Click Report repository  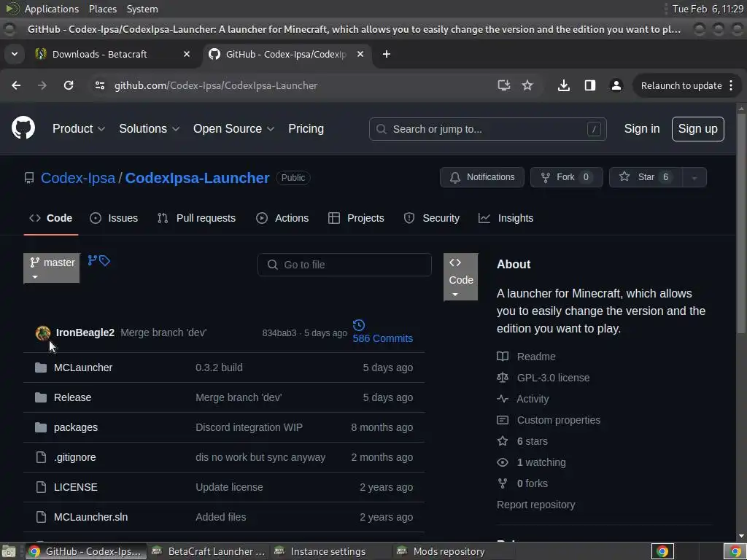click(535, 505)
